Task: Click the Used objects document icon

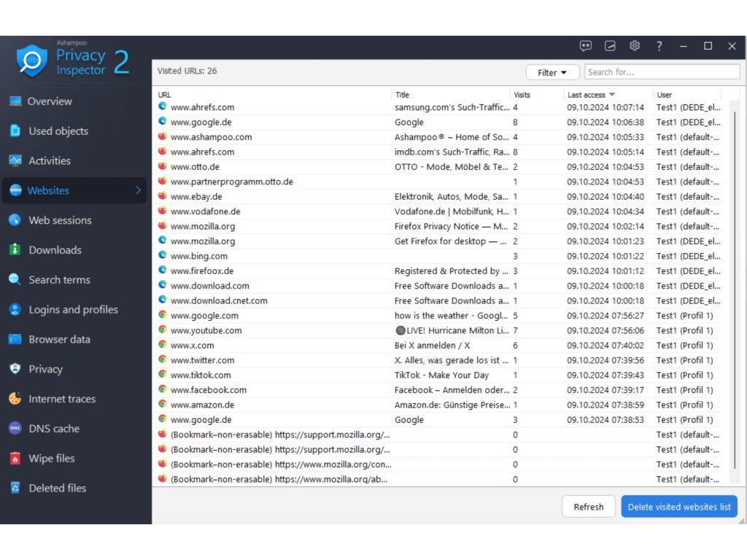Action: (15, 131)
